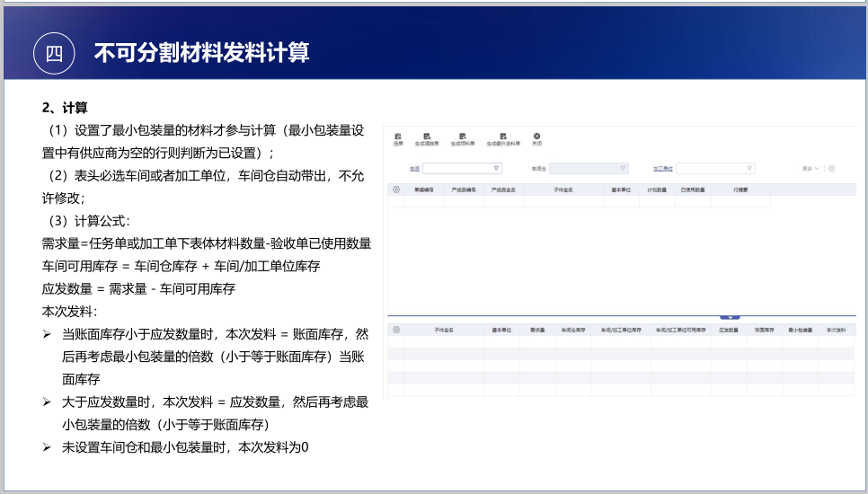Click the 关闭 icon in the toolbar
868x494 pixels.
(536, 138)
